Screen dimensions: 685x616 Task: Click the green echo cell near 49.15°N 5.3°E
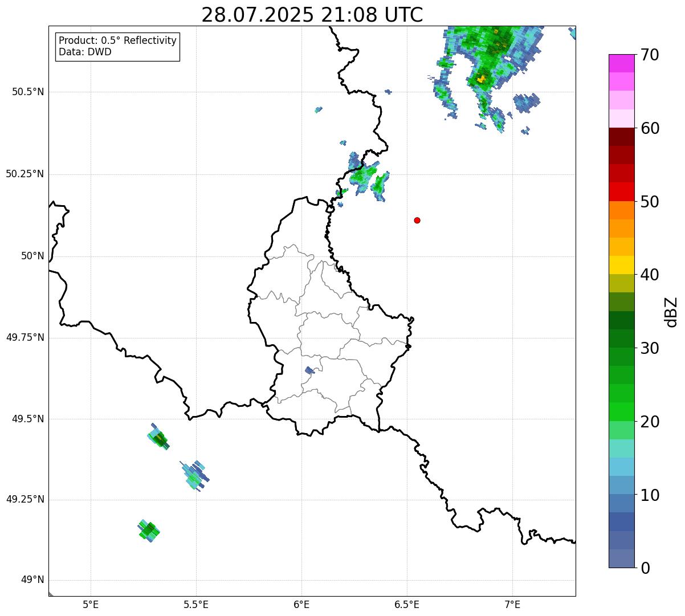coord(149,531)
